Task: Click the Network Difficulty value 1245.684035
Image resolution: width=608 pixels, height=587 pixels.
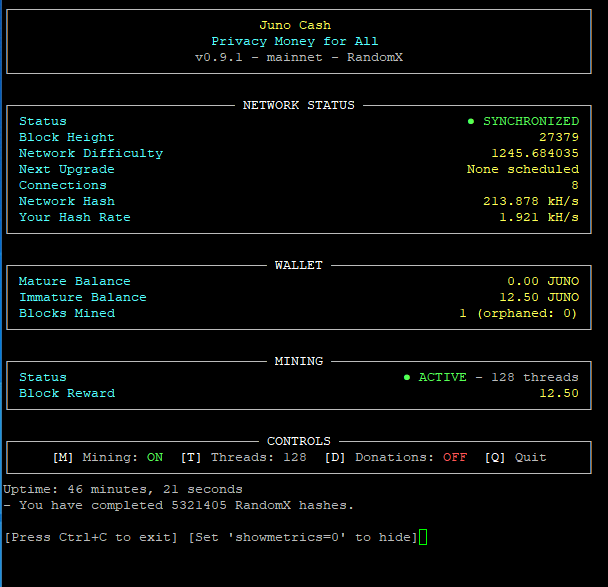Action: coord(535,154)
